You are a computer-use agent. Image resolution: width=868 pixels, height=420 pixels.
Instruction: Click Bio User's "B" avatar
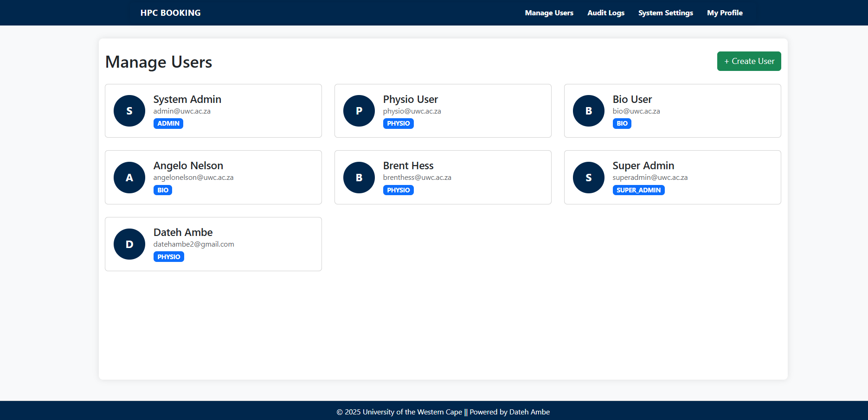coord(589,111)
